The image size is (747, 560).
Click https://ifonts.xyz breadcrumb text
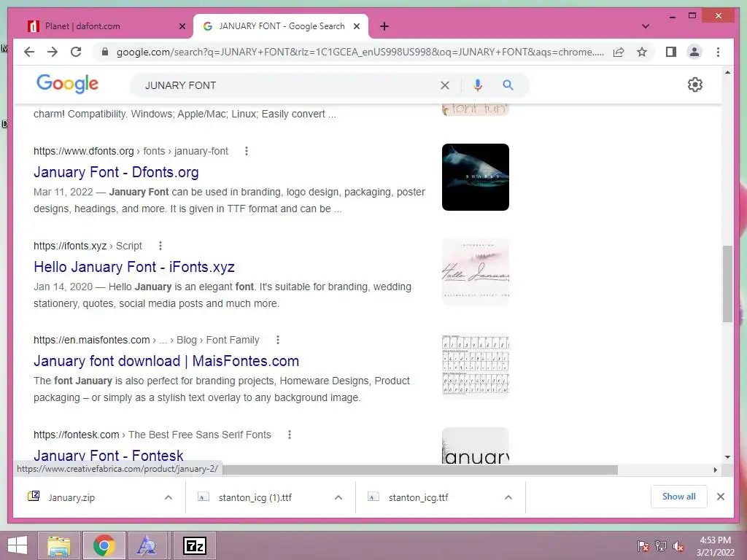pyautogui.click(x=70, y=246)
